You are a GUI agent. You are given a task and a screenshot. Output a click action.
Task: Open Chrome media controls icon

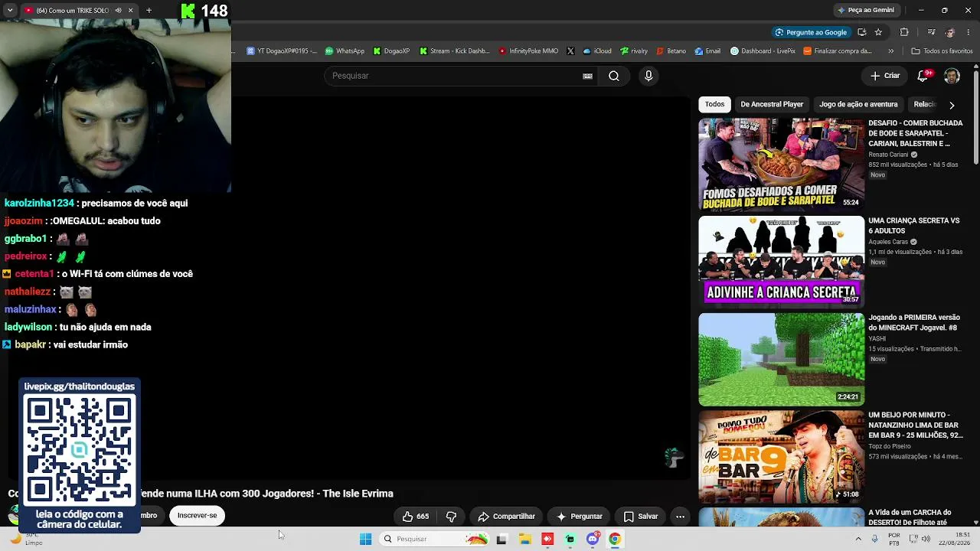click(931, 32)
